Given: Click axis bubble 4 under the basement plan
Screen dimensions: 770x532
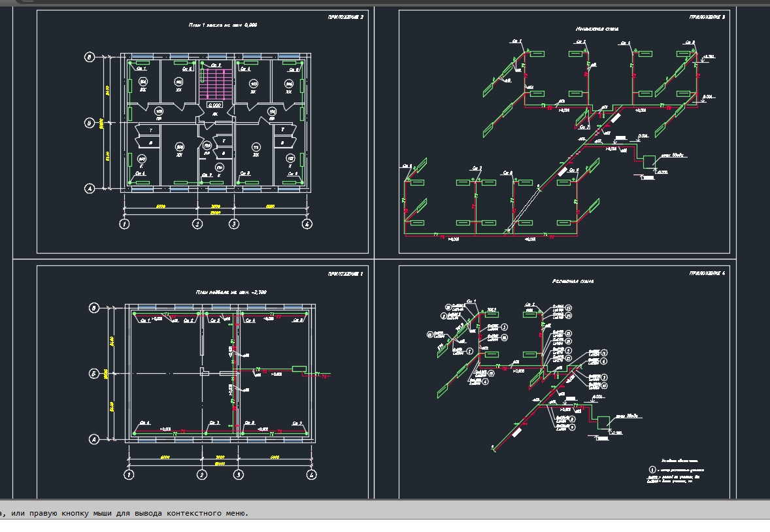Looking at the screenshot, I should 311,475.
